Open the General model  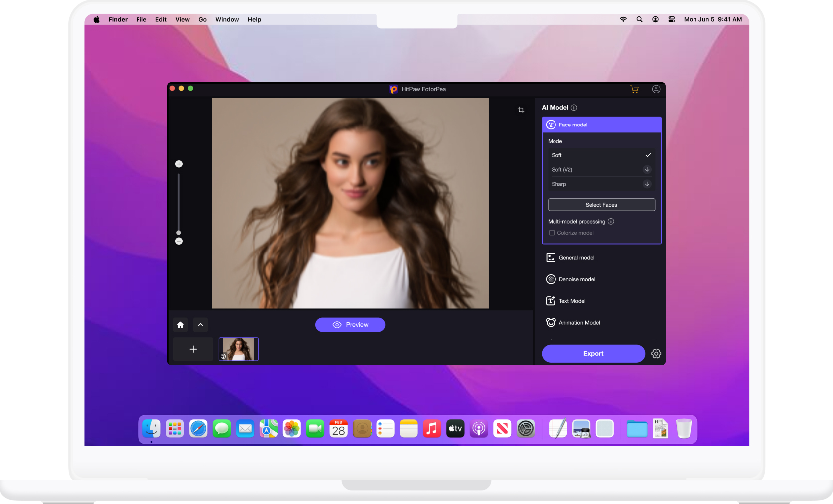coord(576,257)
